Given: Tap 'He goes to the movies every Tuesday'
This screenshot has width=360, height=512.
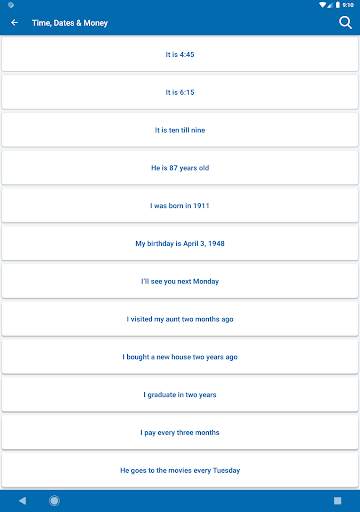Looking at the screenshot, I should (x=180, y=470).
